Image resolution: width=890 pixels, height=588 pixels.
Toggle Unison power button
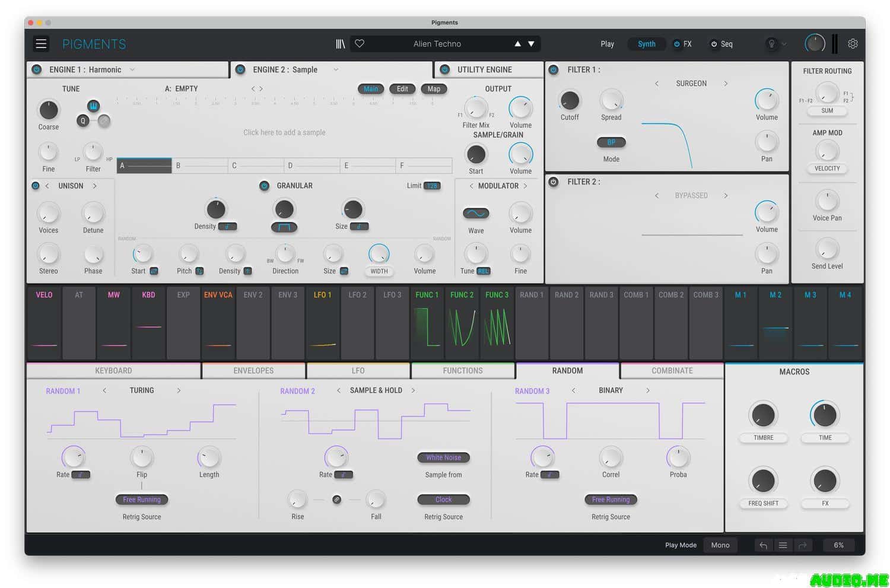(36, 186)
